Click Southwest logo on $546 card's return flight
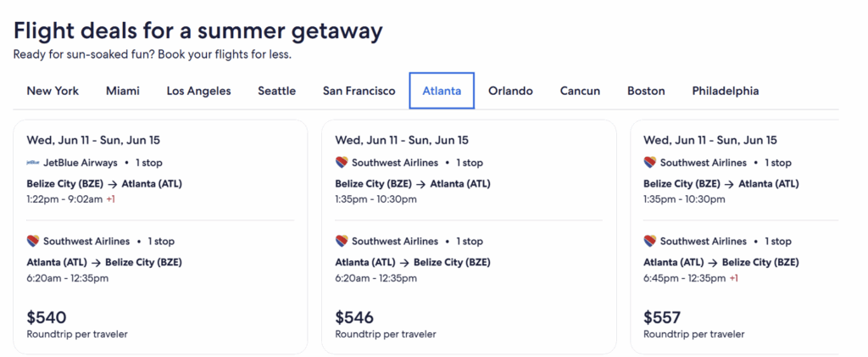Screen dimensions: 868x357 pos(342,242)
